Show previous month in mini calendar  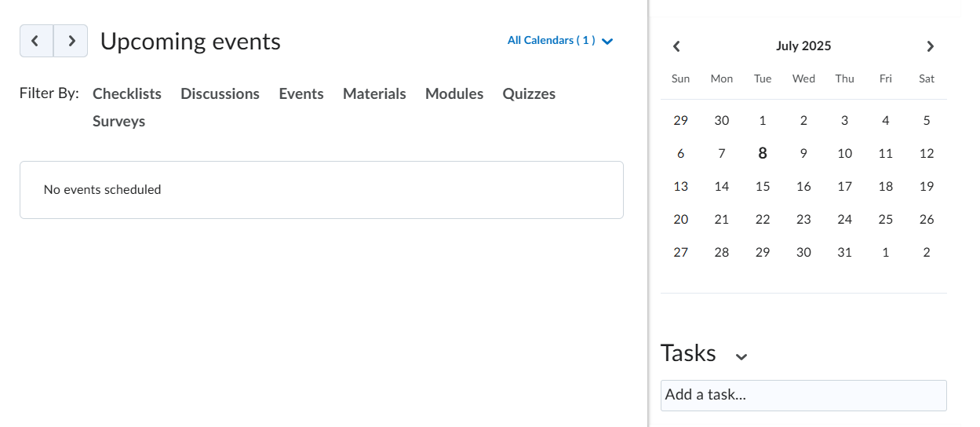coord(676,46)
